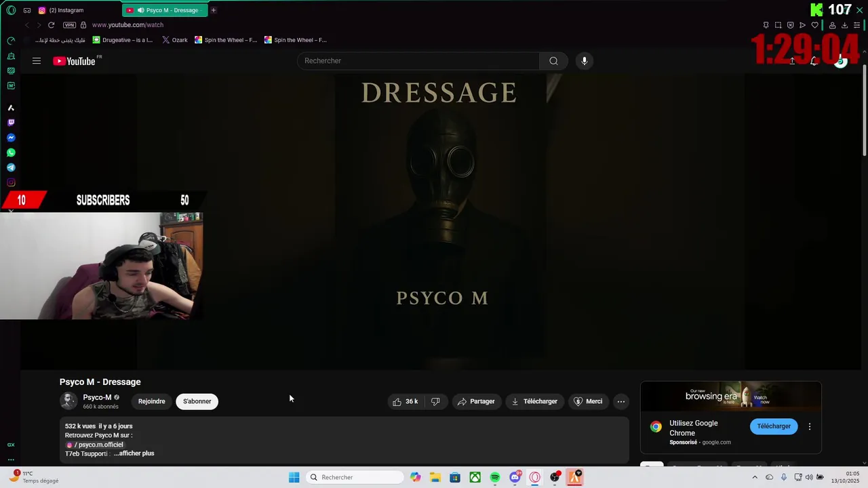Open WhatsApp in the Opera sidebar
The width and height of the screenshot is (868, 488).
[11, 152]
